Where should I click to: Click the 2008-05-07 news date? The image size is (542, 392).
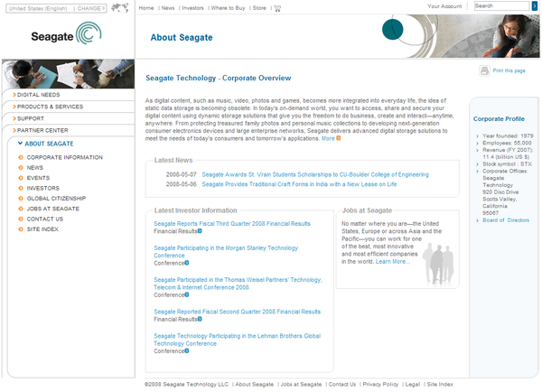[x=181, y=175]
